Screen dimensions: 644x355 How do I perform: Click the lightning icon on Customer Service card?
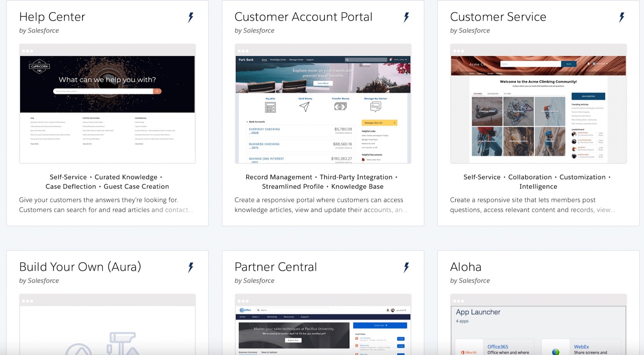(622, 17)
